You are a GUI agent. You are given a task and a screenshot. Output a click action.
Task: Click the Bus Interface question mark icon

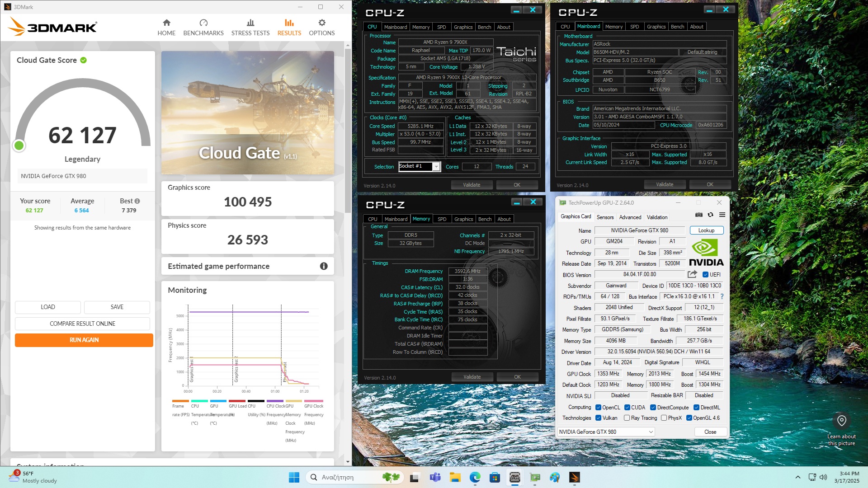point(722,296)
